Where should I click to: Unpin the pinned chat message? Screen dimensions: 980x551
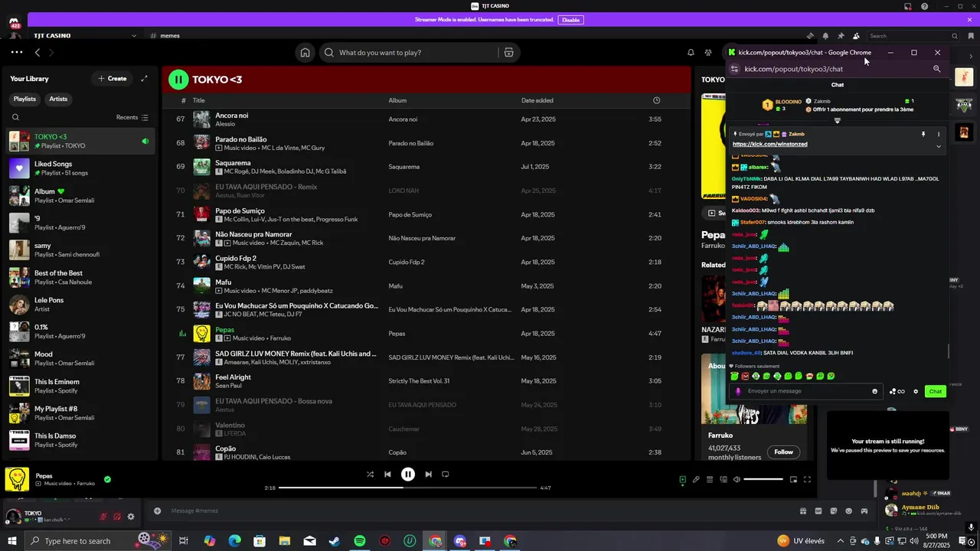pos(923,135)
